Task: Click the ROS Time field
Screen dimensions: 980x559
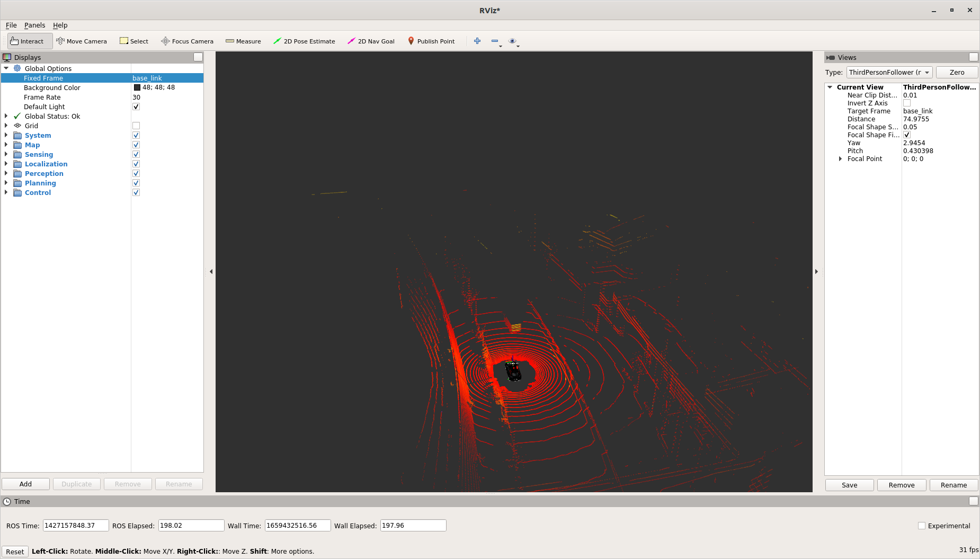Action: click(x=76, y=526)
